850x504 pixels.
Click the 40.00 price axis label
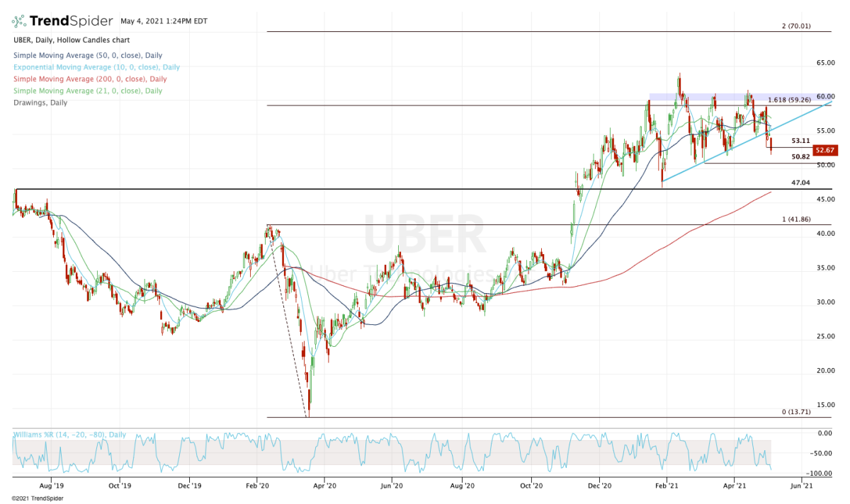click(x=826, y=234)
